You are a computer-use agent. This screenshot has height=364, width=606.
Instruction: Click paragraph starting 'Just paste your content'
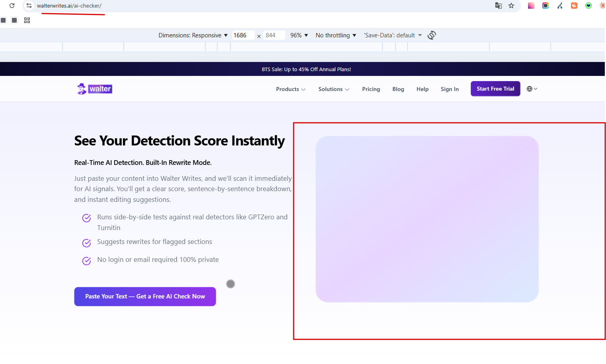[183, 189]
